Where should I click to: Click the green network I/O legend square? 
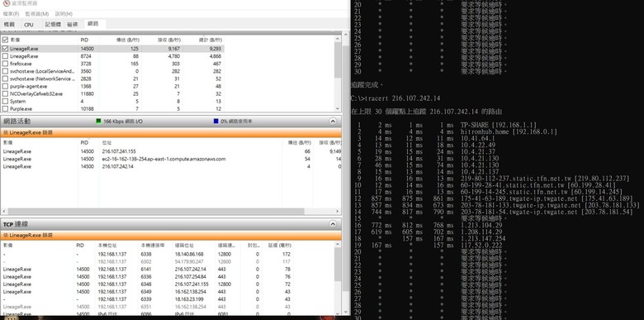(x=98, y=122)
